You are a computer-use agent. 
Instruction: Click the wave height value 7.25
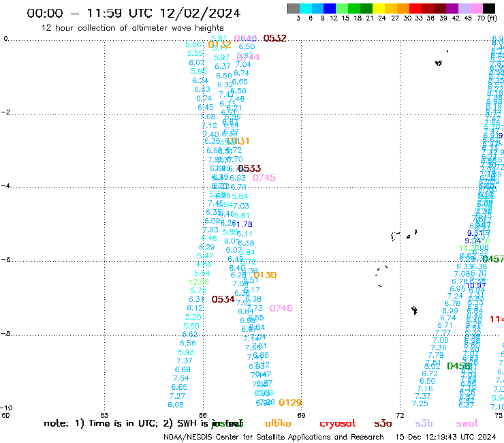point(420,403)
